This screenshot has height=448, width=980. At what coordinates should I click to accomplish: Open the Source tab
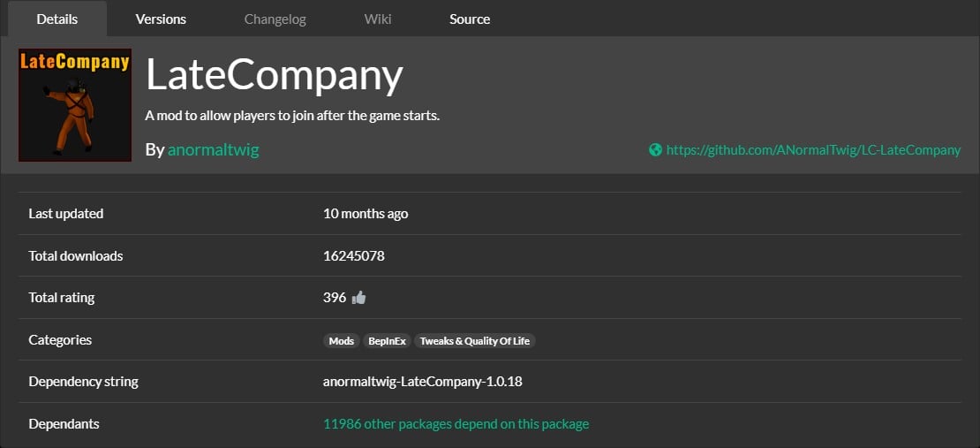tap(470, 19)
